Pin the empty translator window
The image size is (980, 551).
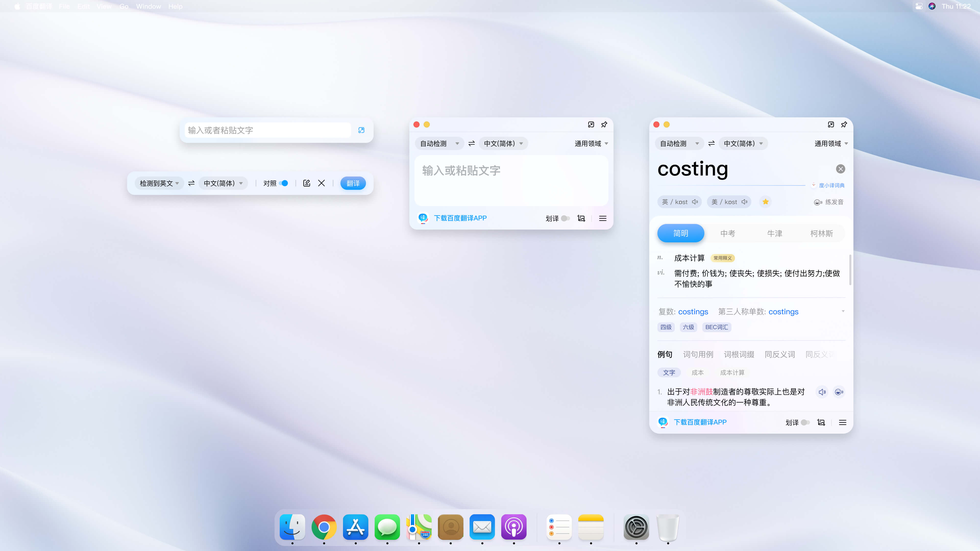[x=604, y=124]
